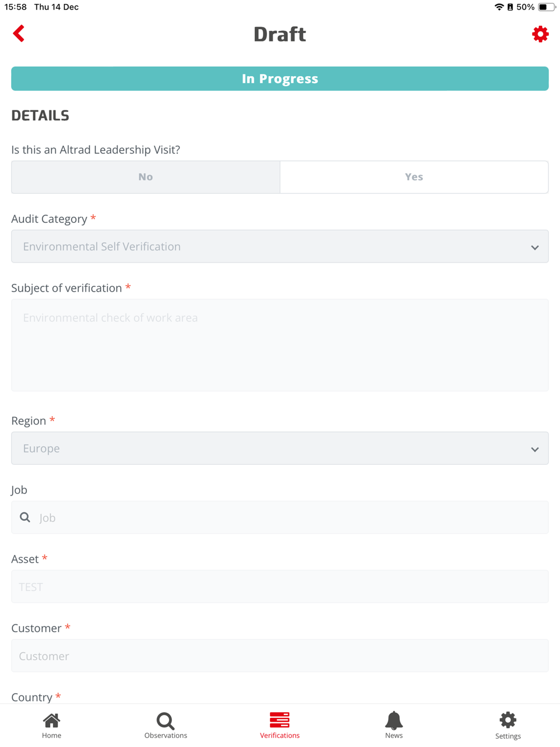Click the Audit Category chevron arrow
Viewport: 560px width, 747px height.
click(x=535, y=248)
